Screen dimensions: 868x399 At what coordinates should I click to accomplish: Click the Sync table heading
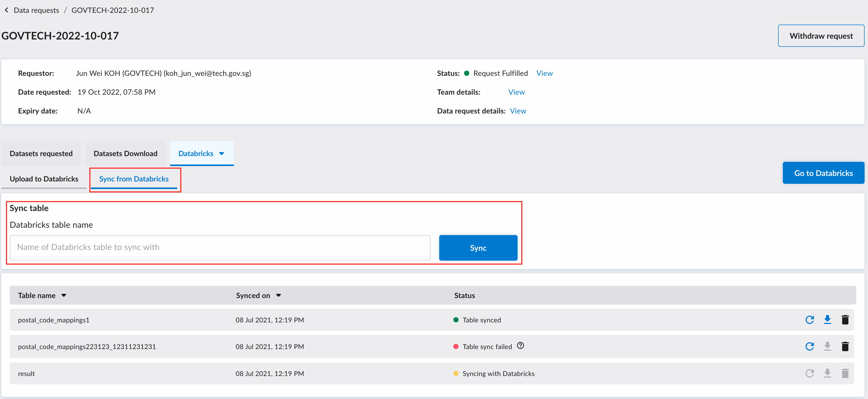pos(29,208)
